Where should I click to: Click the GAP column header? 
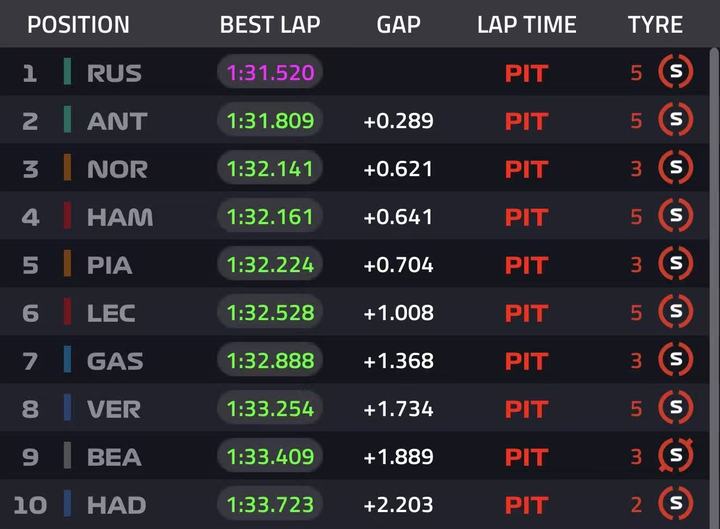[398, 25]
